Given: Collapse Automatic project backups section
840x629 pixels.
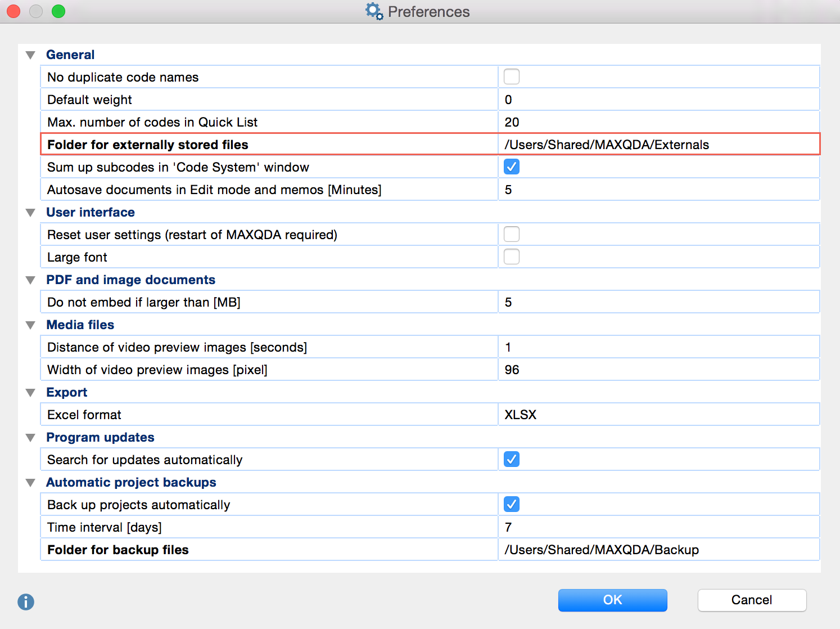Looking at the screenshot, I should [x=30, y=483].
